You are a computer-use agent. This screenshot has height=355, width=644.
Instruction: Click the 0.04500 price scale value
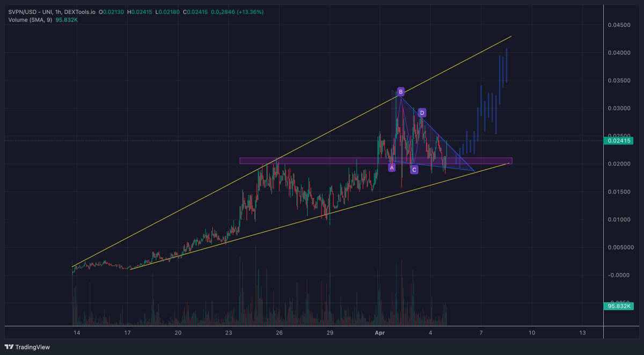pyautogui.click(x=618, y=24)
